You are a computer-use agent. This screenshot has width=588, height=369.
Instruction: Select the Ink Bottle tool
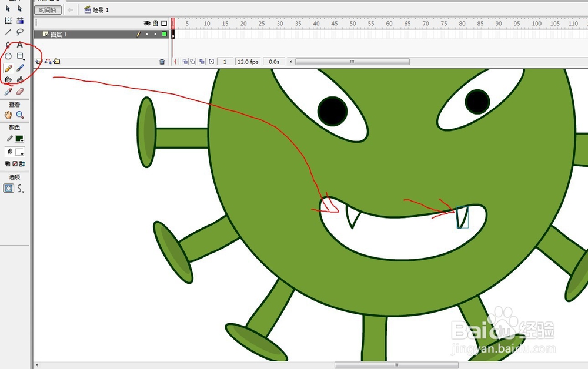pos(8,80)
